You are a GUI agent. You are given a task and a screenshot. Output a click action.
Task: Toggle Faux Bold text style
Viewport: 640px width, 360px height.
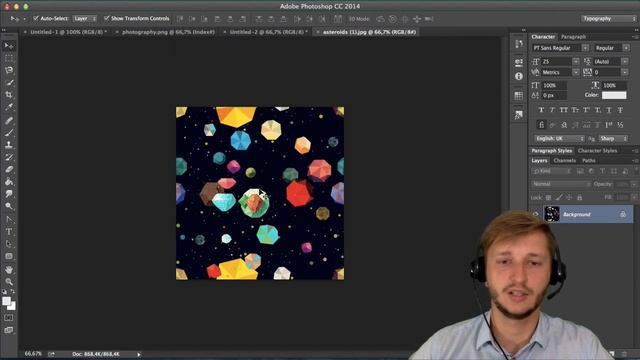pos(541,110)
